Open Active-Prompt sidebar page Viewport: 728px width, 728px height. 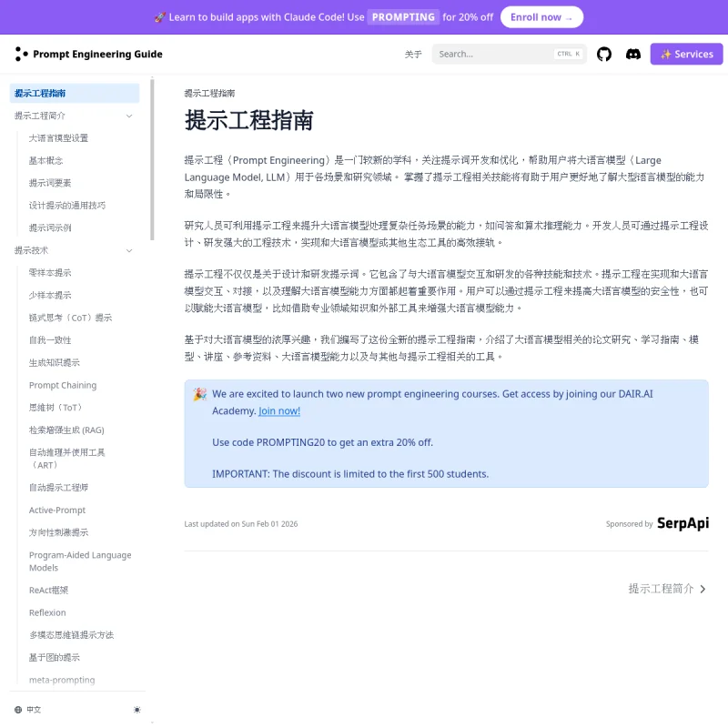(x=57, y=510)
